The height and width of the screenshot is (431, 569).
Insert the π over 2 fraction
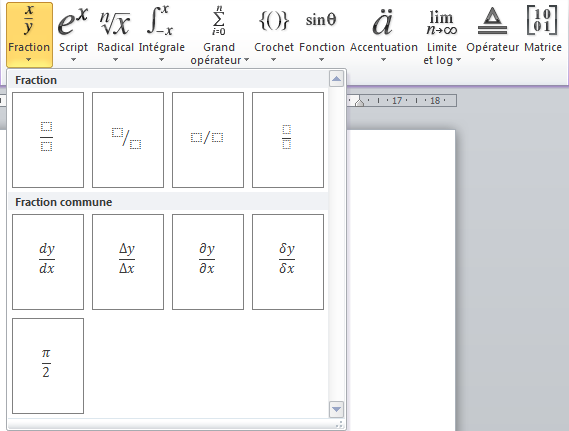[x=48, y=366]
